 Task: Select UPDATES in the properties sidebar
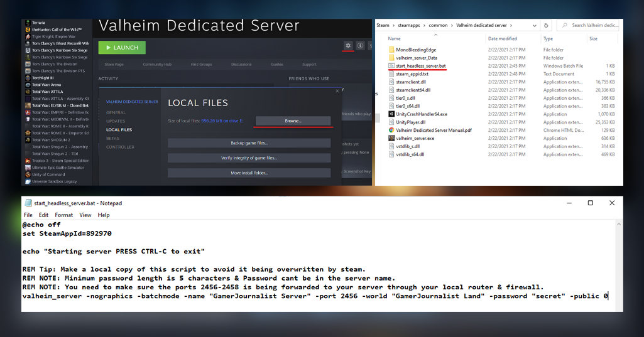(x=116, y=121)
